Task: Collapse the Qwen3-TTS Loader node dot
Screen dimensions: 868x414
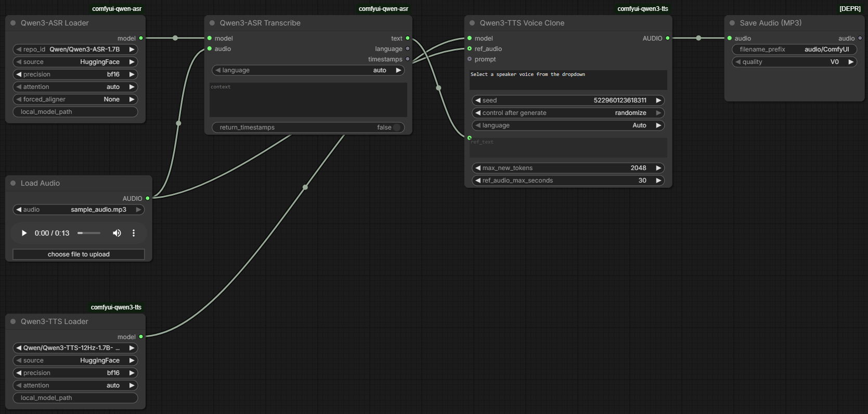Action: click(13, 321)
